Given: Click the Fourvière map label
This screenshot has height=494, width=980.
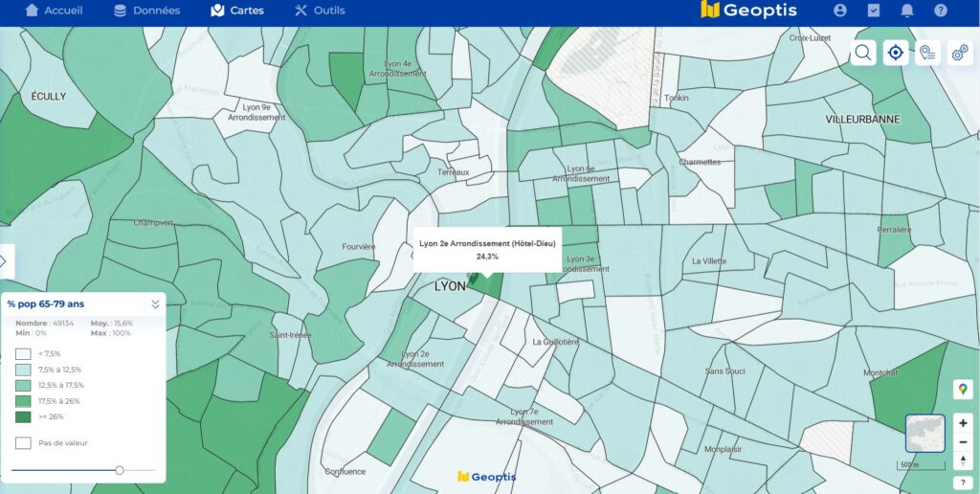Looking at the screenshot, I should [359, 247].
